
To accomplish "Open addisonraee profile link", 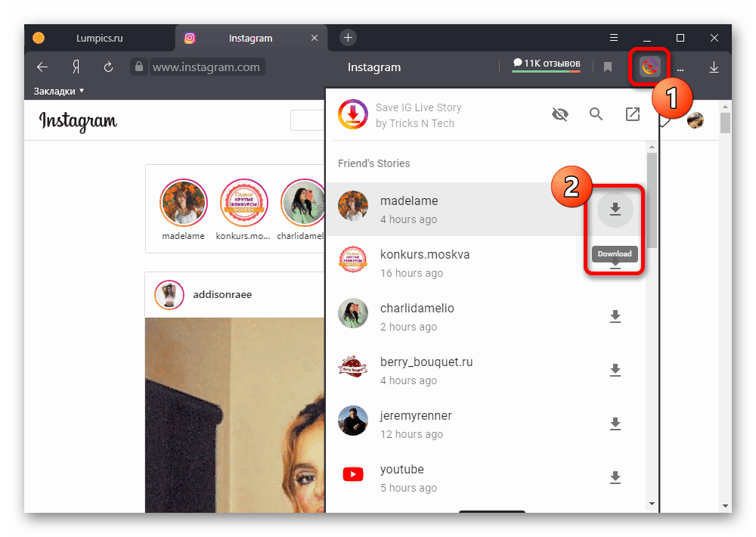I will pos(222,294).
